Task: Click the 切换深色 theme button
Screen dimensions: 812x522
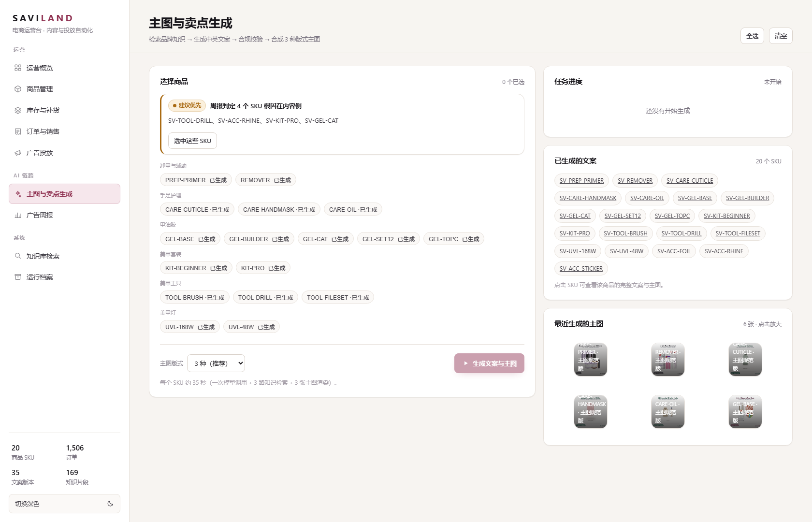Action: pyautogui.click(x=64, y=504)
